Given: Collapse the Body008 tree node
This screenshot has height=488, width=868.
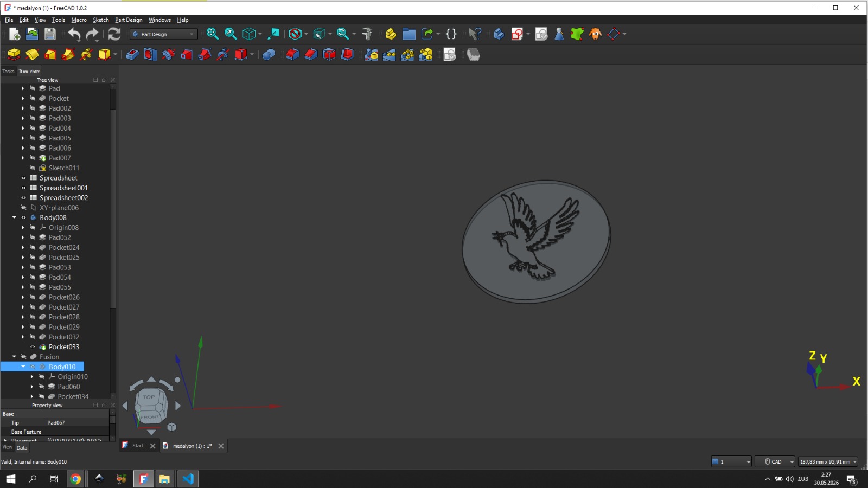Looking at the screenshot, I should click(14, 217).
